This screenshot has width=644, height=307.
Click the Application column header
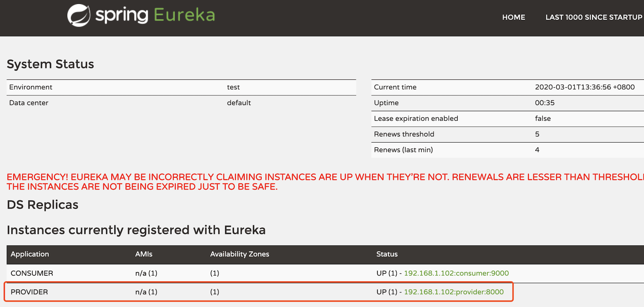pos(30,254)
